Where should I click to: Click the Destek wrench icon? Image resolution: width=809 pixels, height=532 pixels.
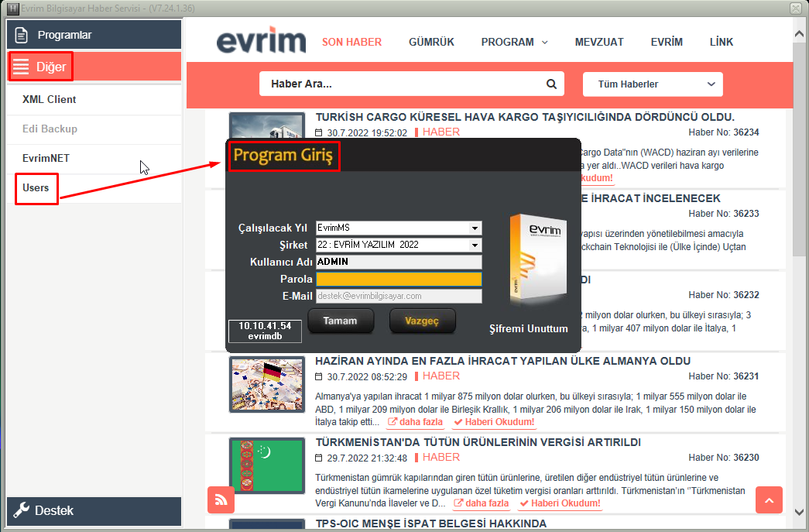point(21,510)
